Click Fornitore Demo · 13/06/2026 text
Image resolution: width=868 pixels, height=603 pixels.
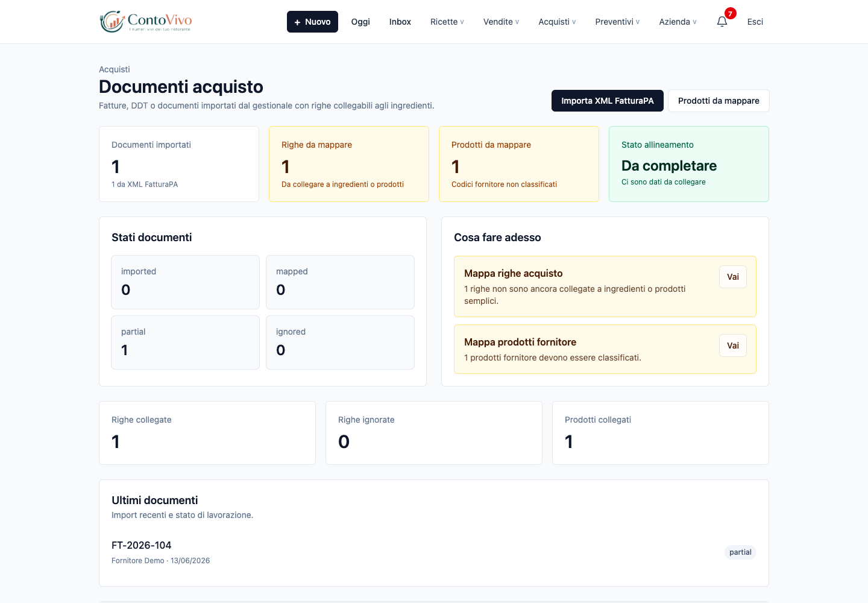click(x=161, y=561)
